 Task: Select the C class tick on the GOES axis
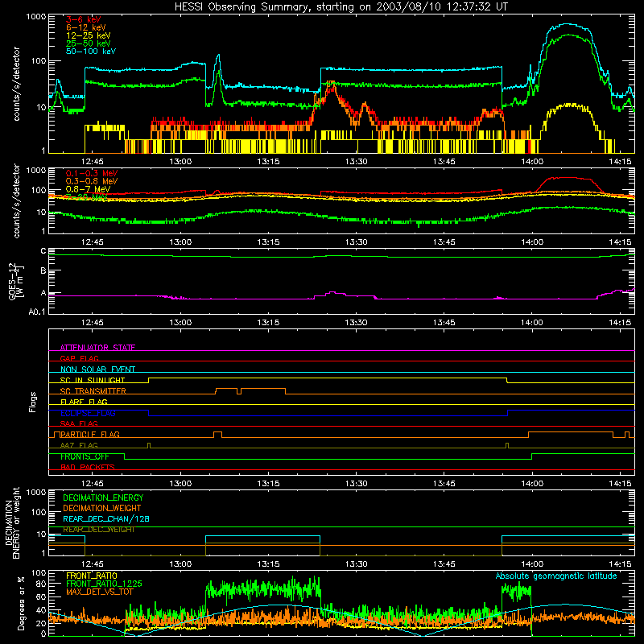click(43, 251)
